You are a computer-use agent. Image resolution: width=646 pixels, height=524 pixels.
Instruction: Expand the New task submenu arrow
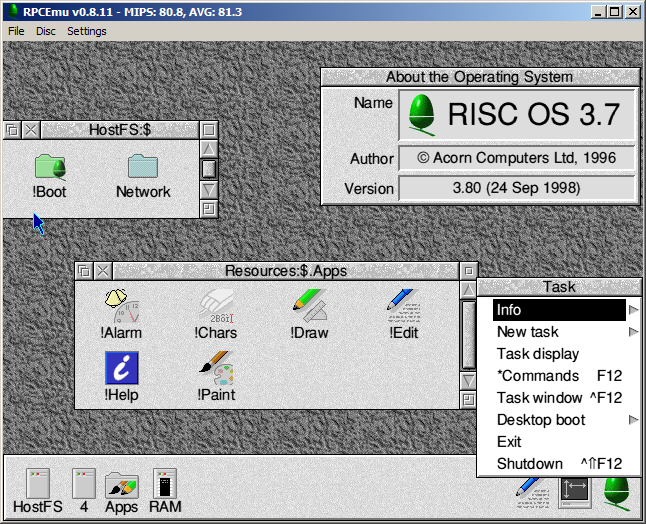point(634,332)
